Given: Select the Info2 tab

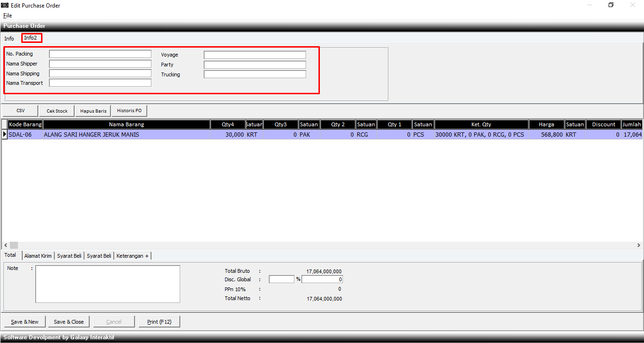Looking at the screenshot, I should click(x=31, y=38).
